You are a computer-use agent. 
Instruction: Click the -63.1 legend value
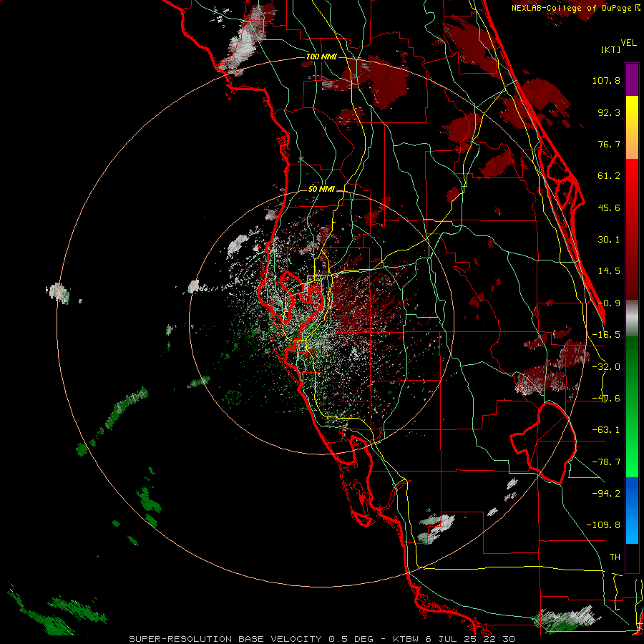[606, 430]
